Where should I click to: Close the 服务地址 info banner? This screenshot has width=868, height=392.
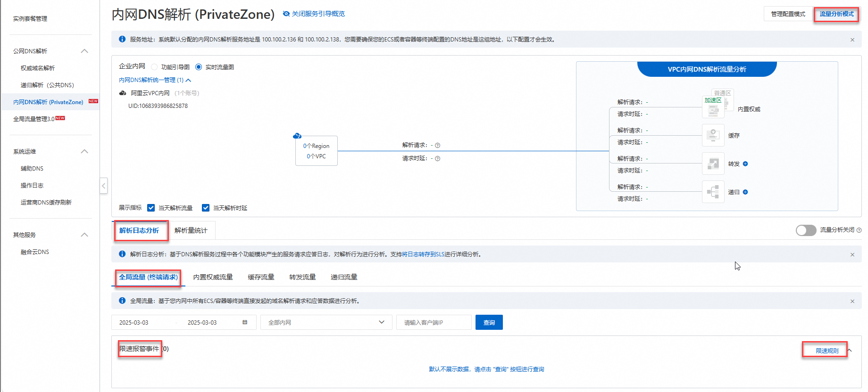point(852,40)
